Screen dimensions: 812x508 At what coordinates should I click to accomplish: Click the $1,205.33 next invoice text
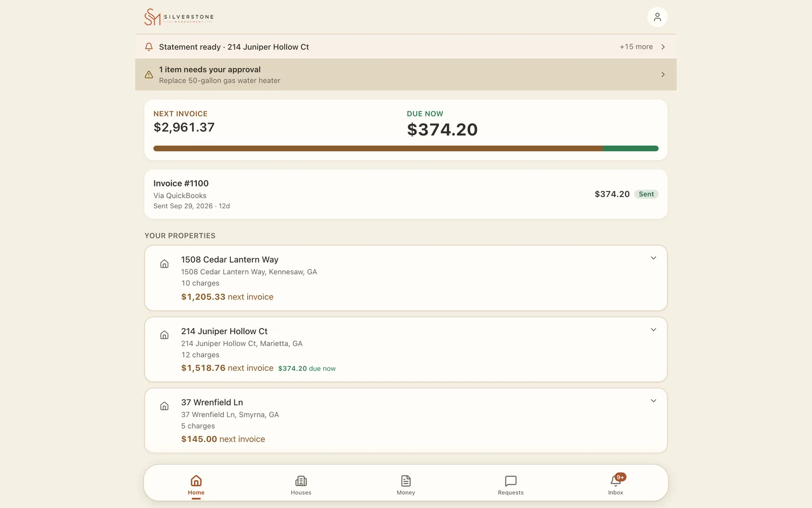tap(227, 297)
